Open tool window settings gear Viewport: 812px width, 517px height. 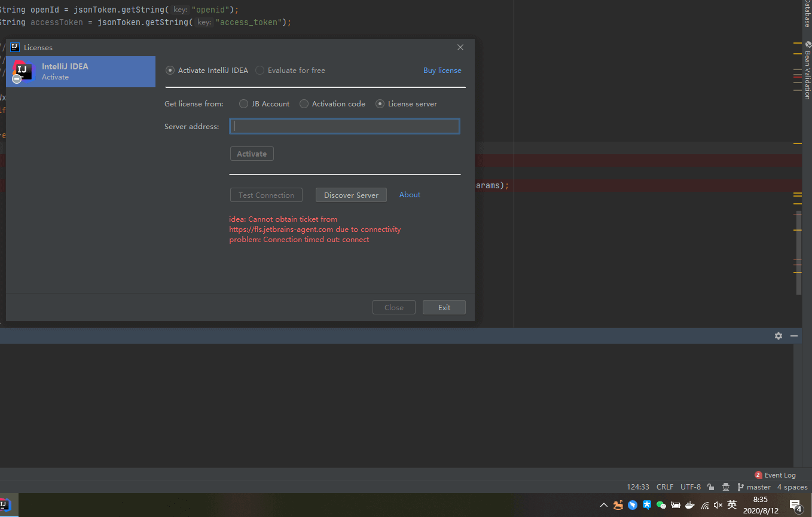tap(778, 336)
